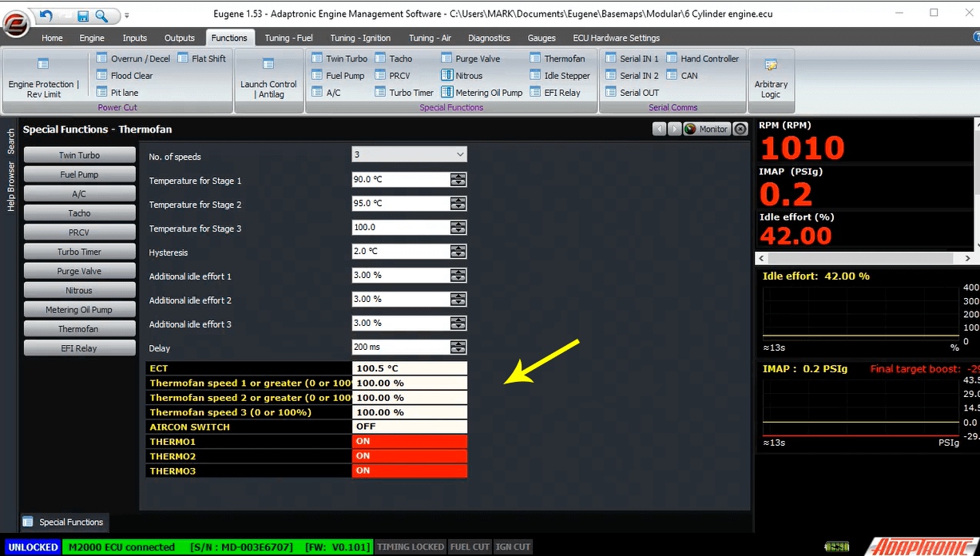Switch to the Home tab
980x556 pixels.
pyautogui.click(x=52, y=38)
